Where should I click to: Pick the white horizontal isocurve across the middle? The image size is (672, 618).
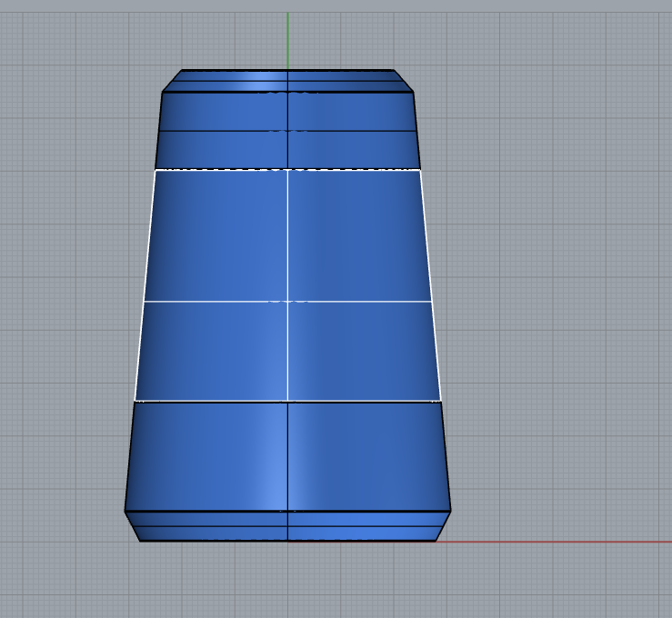pos(218,301)
